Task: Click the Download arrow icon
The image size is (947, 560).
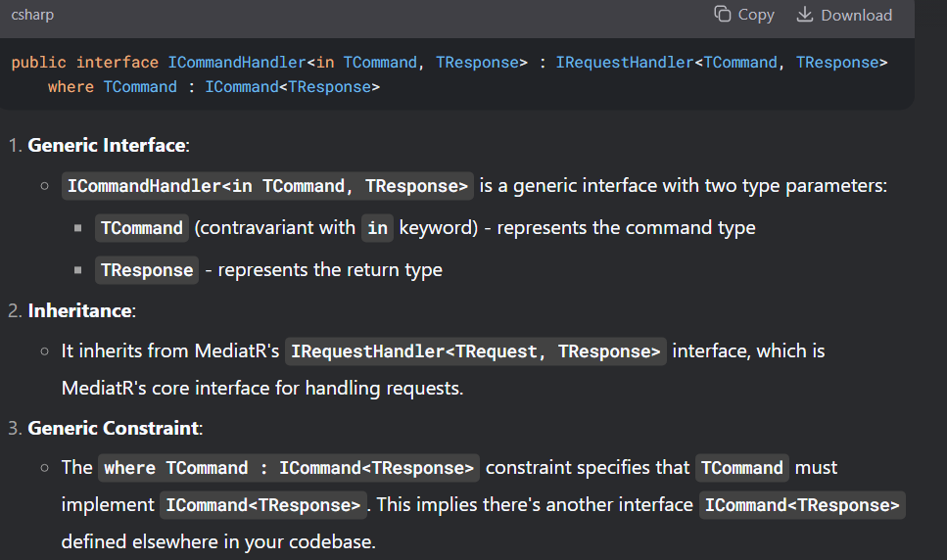Action: (x=804, y=14)
